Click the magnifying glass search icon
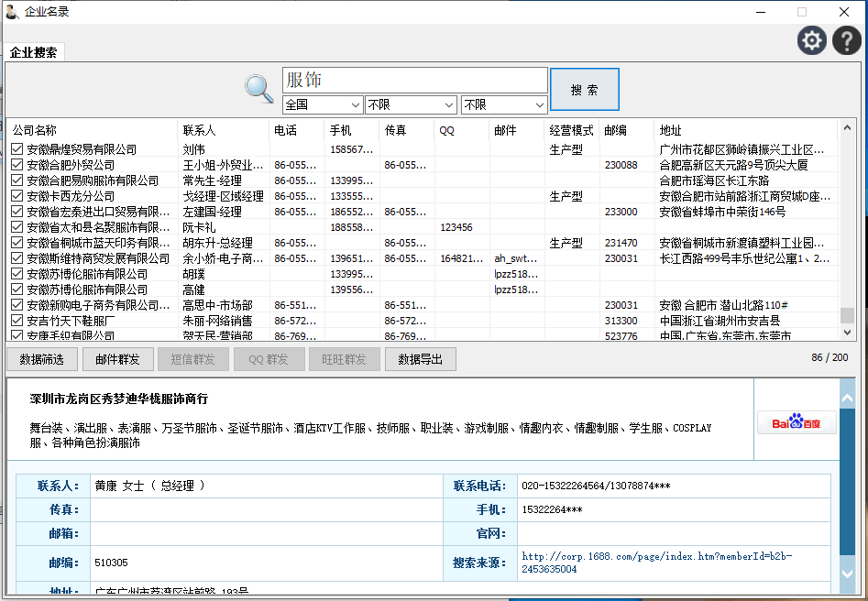This screenshot has width=868, height=601. coord(259,89)
